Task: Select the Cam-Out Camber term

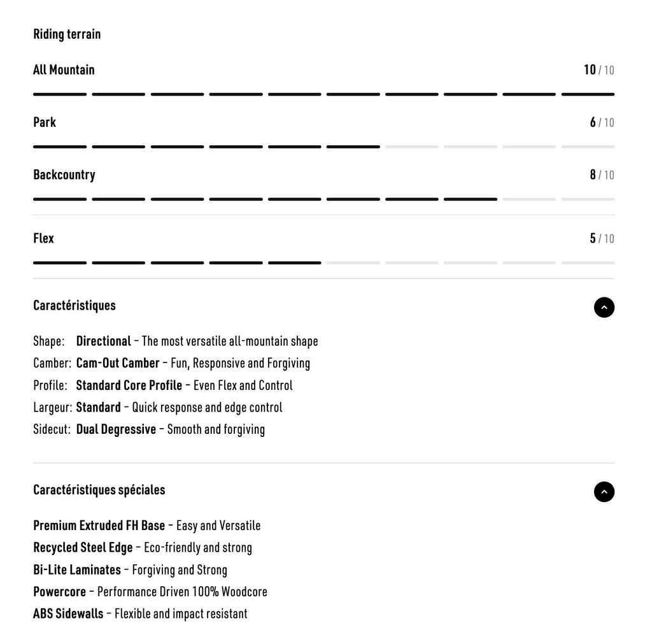Action: point(118,363)
